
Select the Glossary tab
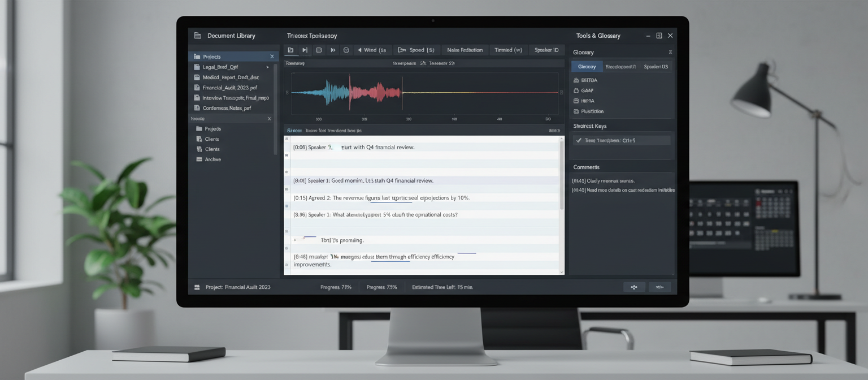pos(587,67)
